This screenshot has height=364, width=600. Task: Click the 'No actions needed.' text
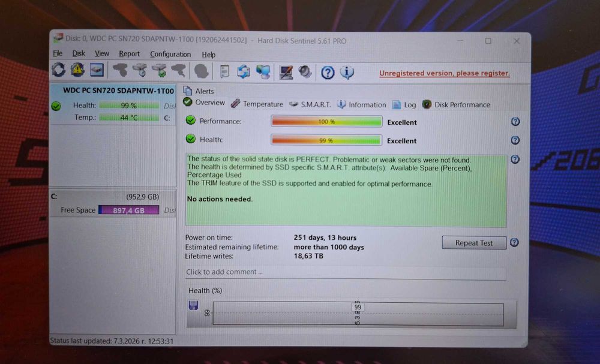[x=220, y=199]
